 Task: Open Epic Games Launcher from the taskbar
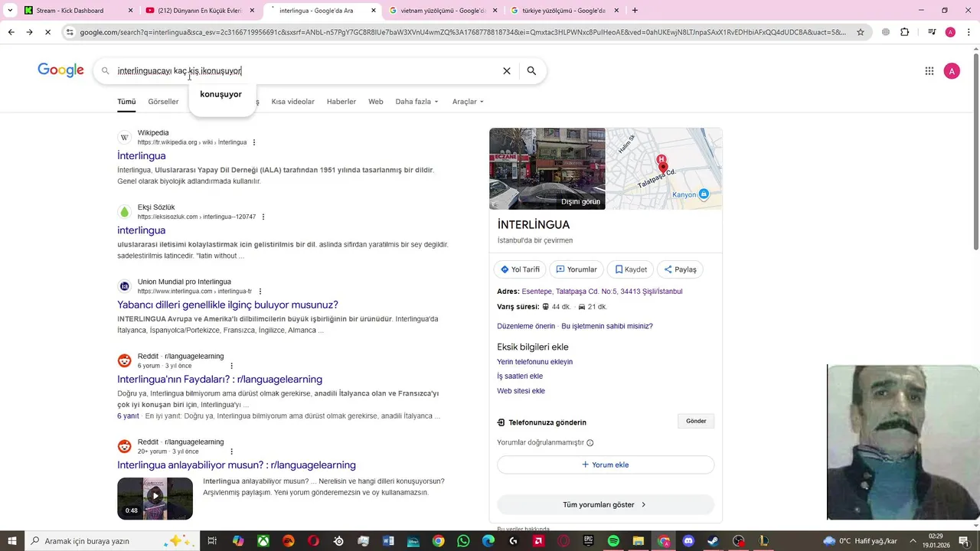tap(588, 541)
